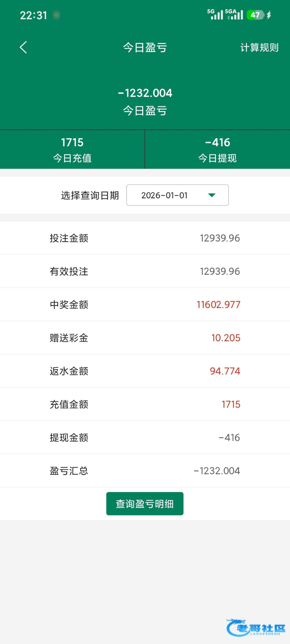
Task: Open the 计算规则 calculation rules link
Action: (259, 47)
